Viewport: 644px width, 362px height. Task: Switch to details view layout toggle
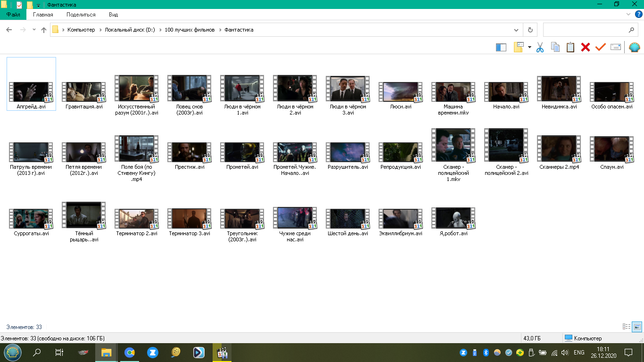tap(627, 327)
